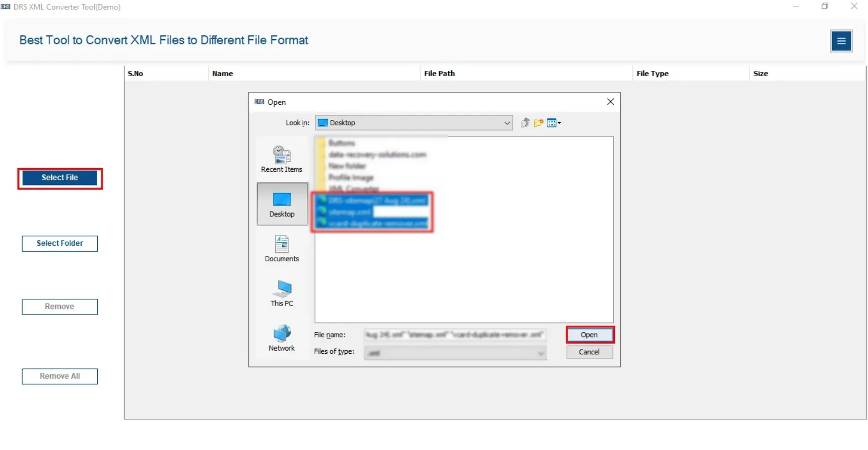Click the File name input field
Viewport: 868px width, 450px height.
[x=455, y=335]
